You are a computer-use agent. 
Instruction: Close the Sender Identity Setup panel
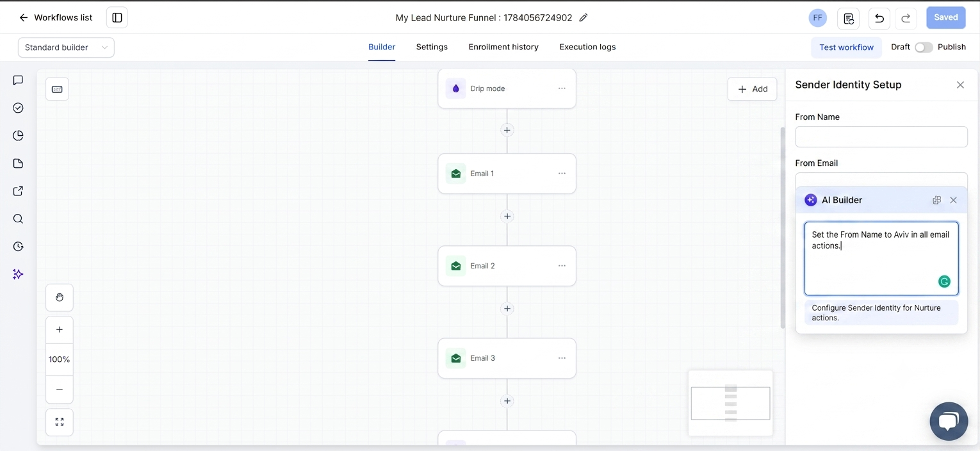[x=960, y=85]
